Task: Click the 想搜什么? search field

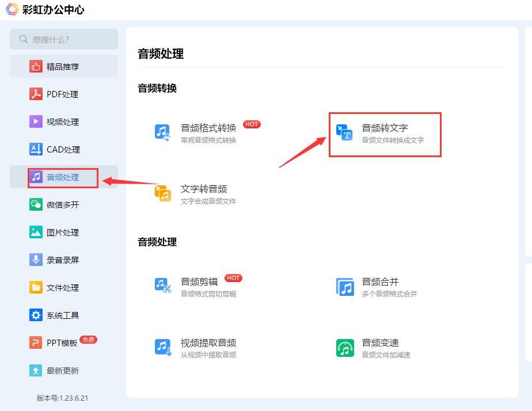Action: click(64, 39)
